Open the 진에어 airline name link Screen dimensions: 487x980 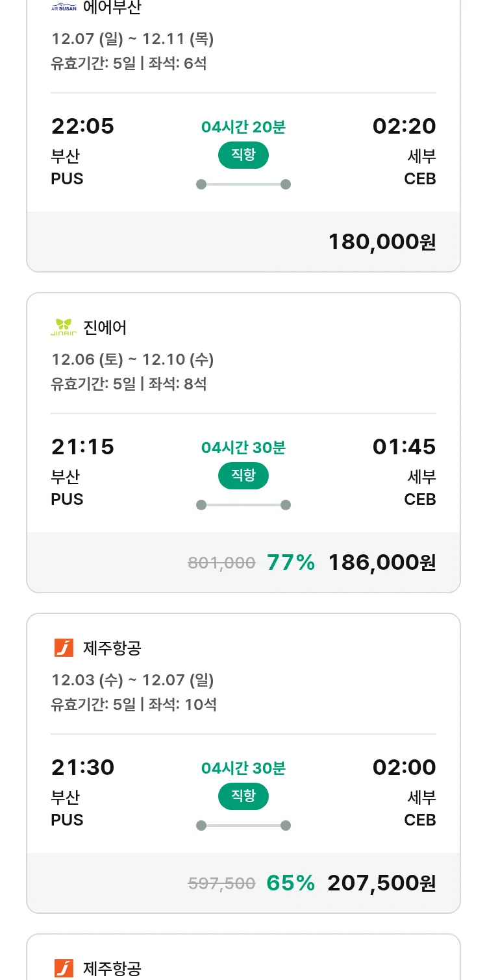point(105,327)
